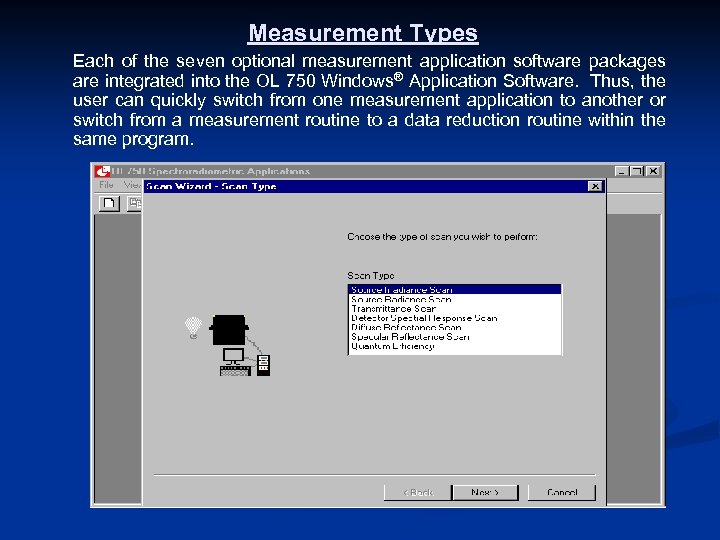Select Source Irradiance Scan
The image size is (720, 540).
(x=454, y=290)
